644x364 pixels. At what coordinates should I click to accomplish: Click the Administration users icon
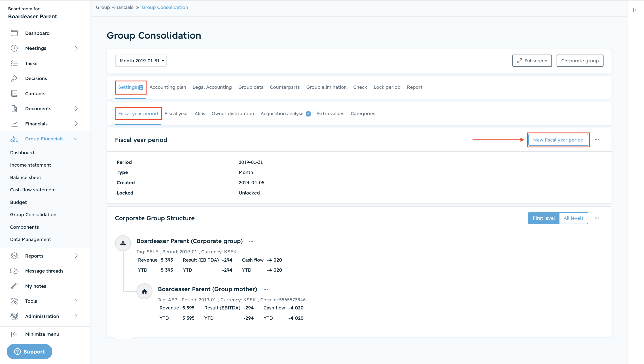(x=14, y=316)
